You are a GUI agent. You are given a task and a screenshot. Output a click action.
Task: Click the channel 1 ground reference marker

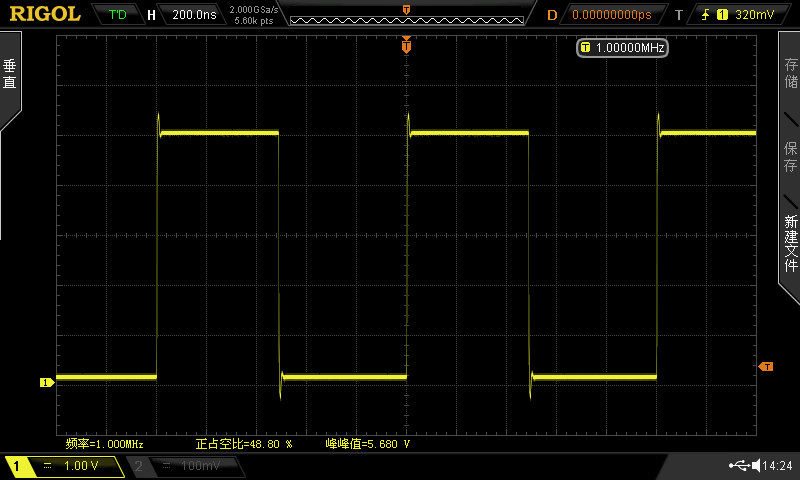(x=46, y=382)
